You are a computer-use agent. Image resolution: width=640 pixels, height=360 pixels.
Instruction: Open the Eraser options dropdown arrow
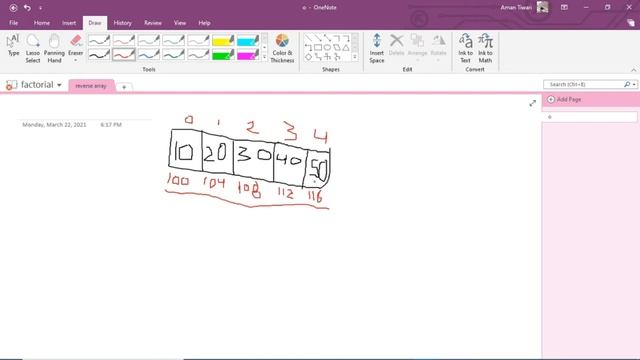click(76, 60)
